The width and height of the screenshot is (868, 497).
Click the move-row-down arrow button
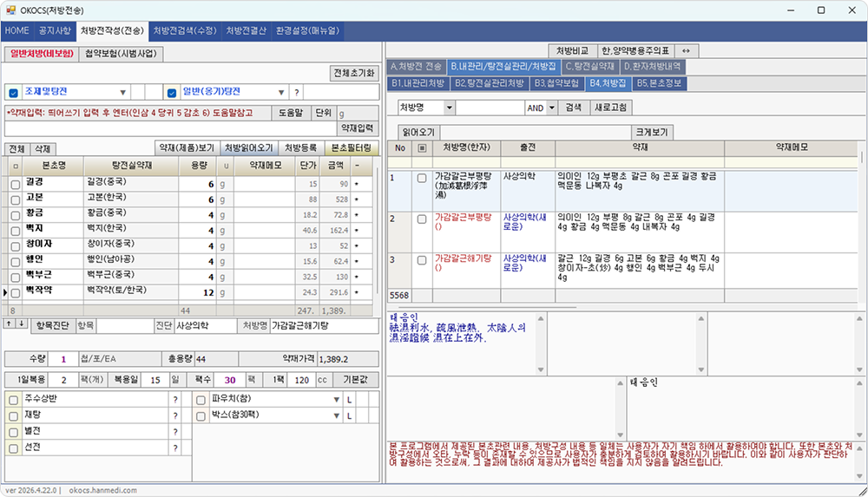pos(21,324)
